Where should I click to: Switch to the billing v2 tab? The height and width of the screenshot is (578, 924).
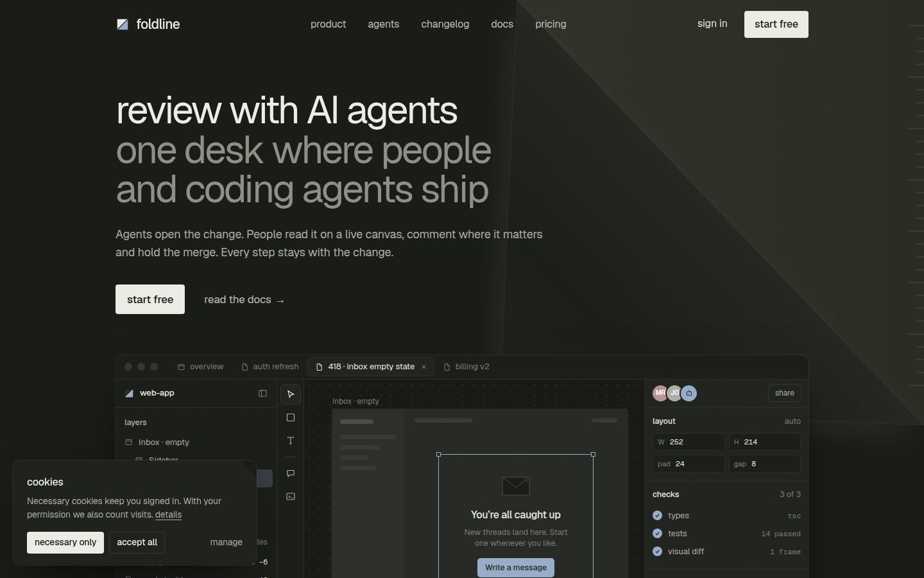(x=466, y=367)
